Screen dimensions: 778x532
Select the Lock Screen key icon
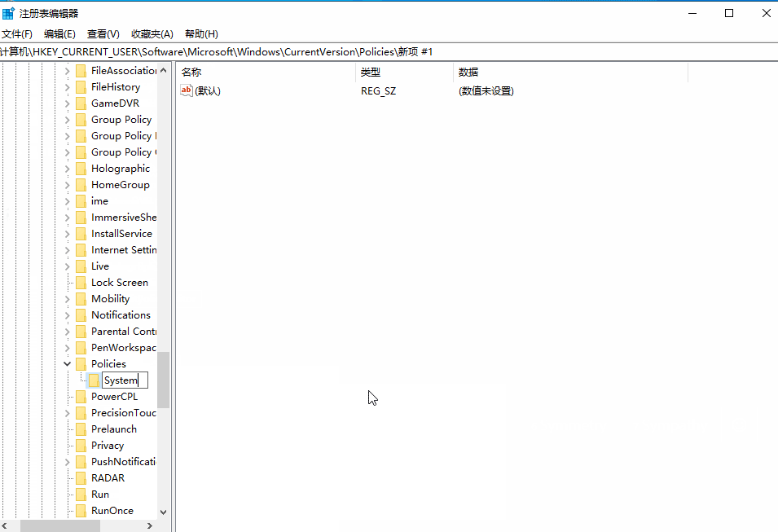click(x=81, y=282)
